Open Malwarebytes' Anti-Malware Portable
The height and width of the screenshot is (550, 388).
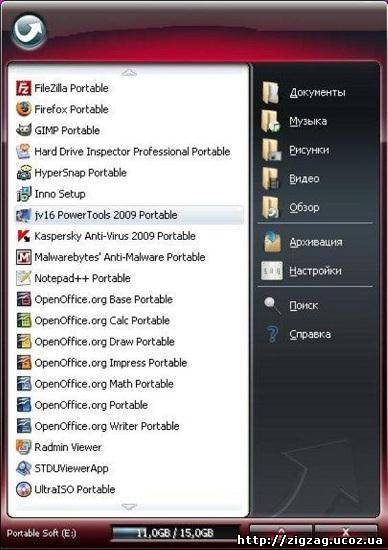(129, 257)
